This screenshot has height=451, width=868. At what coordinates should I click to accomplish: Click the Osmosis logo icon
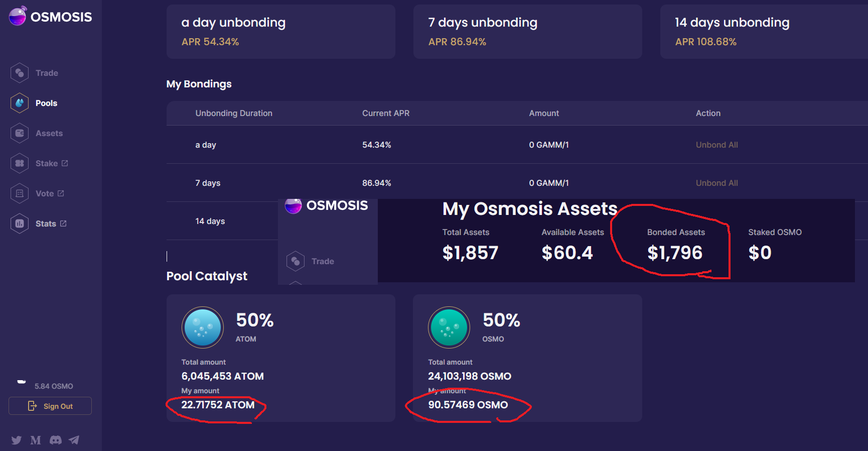[x=18, y=16]
